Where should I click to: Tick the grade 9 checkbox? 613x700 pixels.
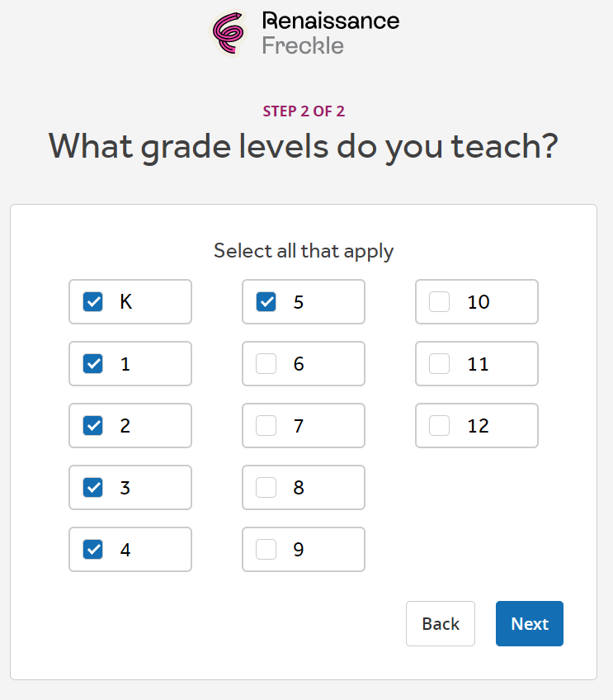266,550
